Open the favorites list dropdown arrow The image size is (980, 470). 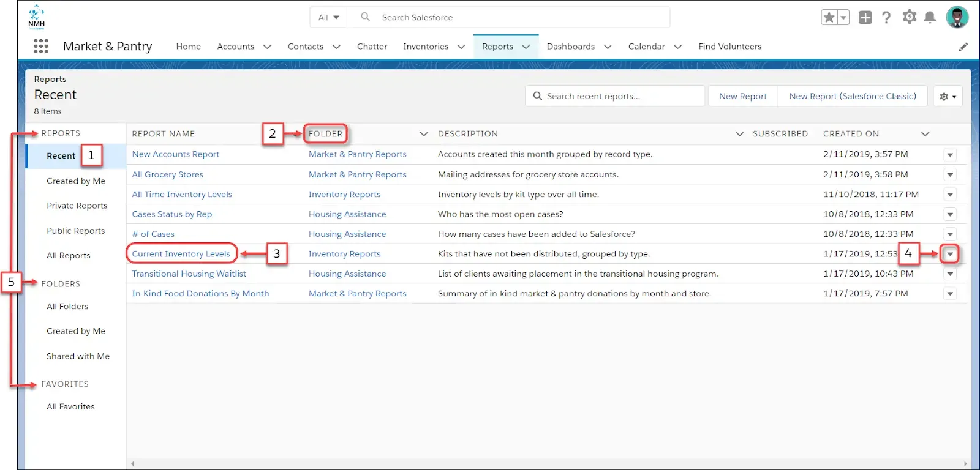[843, 17]
